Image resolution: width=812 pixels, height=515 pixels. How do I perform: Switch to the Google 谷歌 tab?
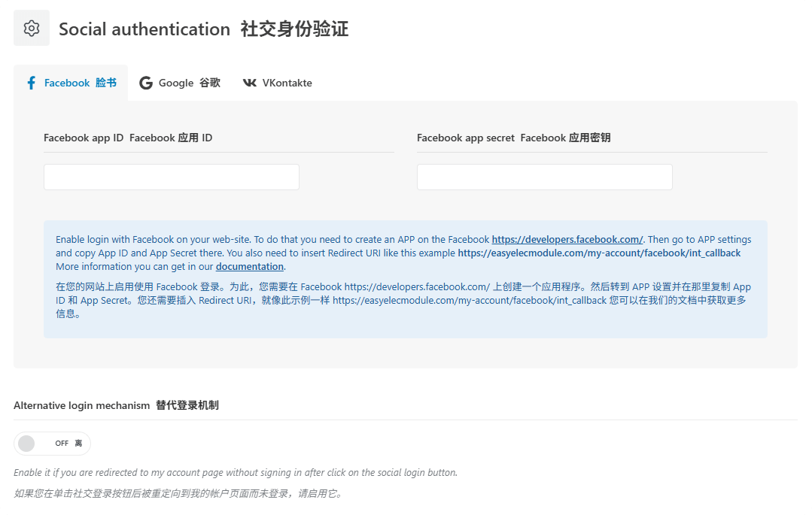pyautogui.click(x=180, y=83)
